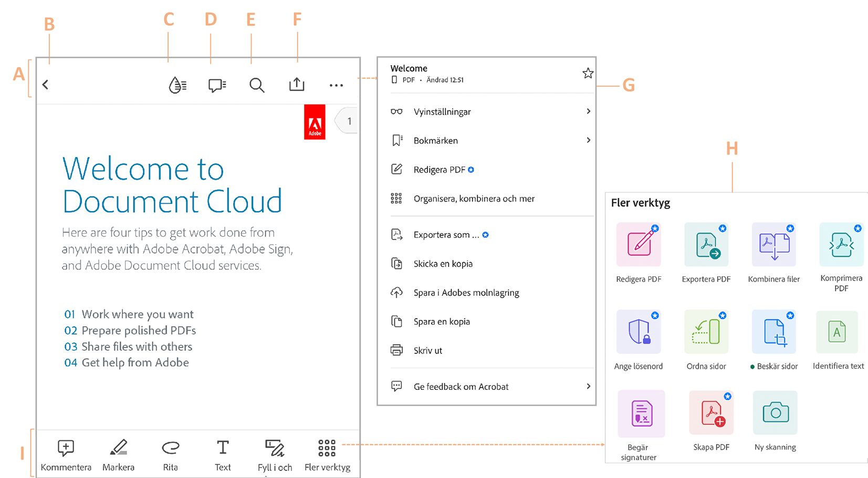The height and width of the screenshot is (478, 868).
Task: Open the share icon in the top bar
Action: [x=297, y=85]
